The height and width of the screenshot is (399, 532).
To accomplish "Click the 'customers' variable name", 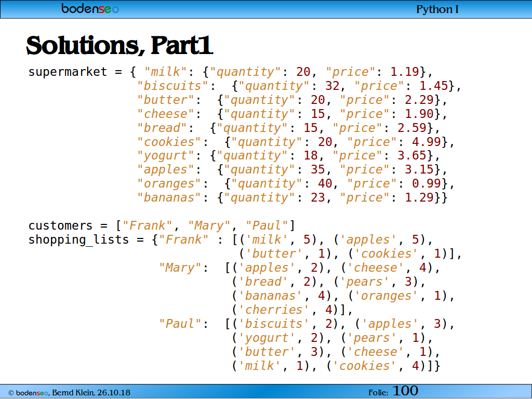I will point(60,225).
